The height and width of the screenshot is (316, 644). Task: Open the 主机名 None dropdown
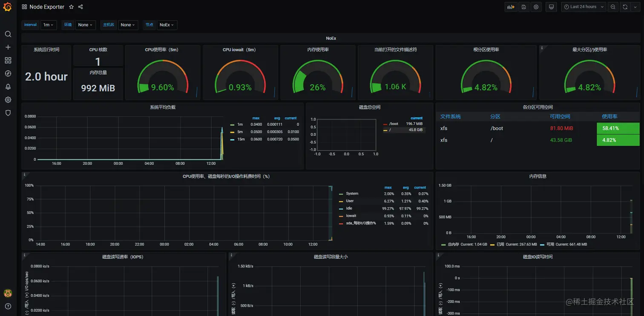point(128,25)
